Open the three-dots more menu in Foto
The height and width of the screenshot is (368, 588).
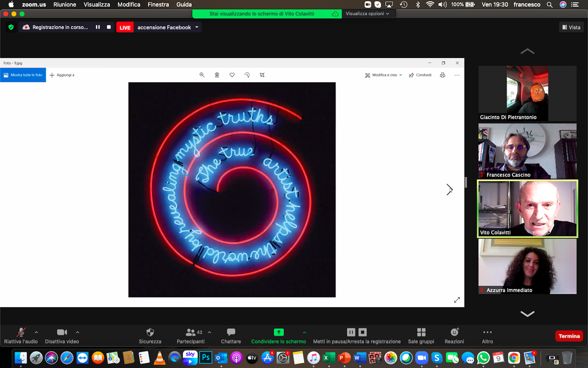click(457, 75)
